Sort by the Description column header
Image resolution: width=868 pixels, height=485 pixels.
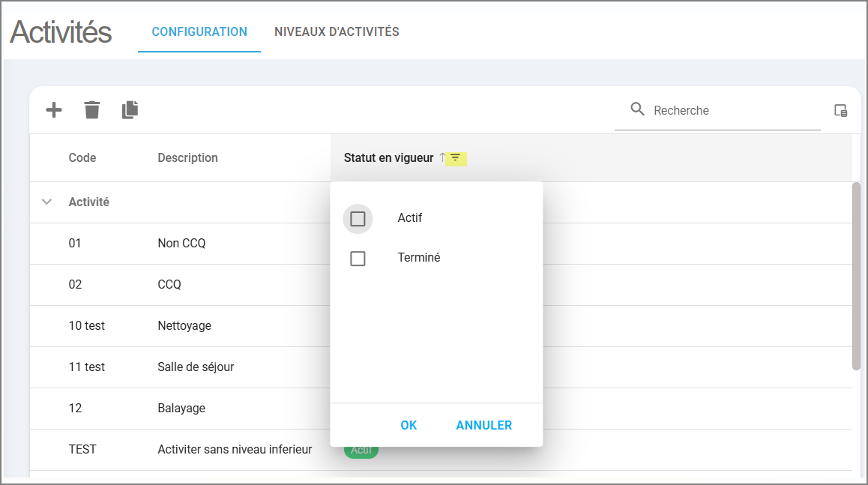(187, 158)
